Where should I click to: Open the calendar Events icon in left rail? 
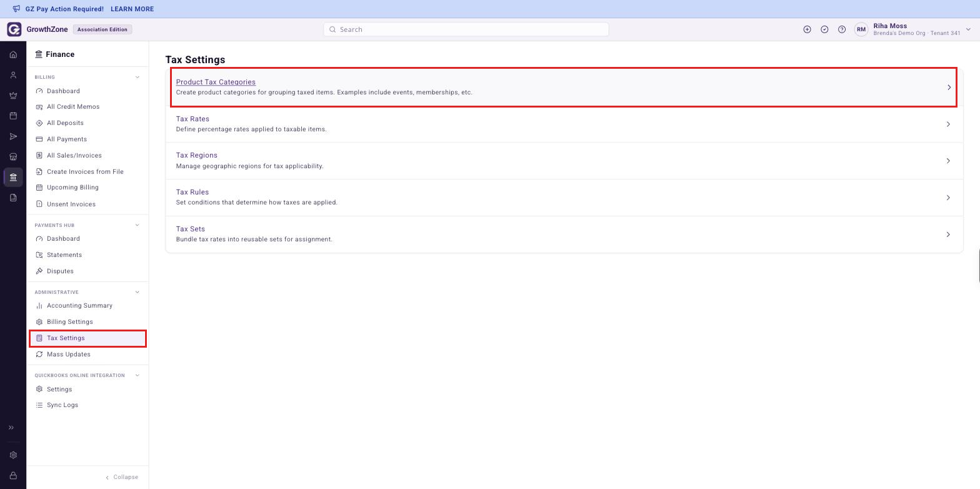13,116
